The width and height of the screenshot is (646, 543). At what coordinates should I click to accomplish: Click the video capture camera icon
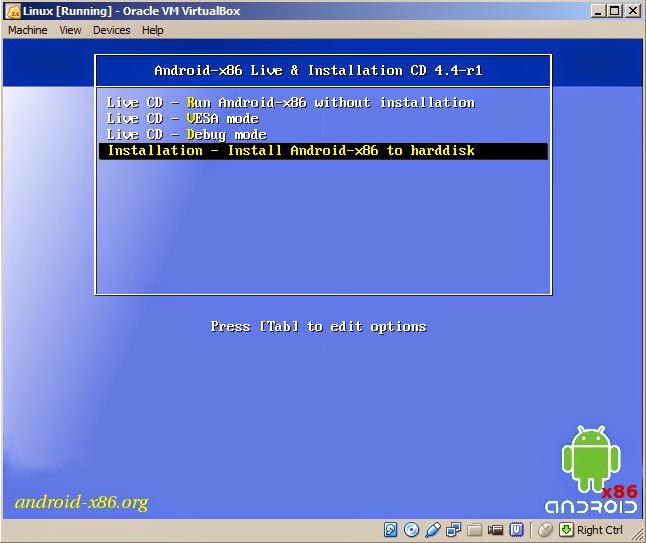[496, 530]
